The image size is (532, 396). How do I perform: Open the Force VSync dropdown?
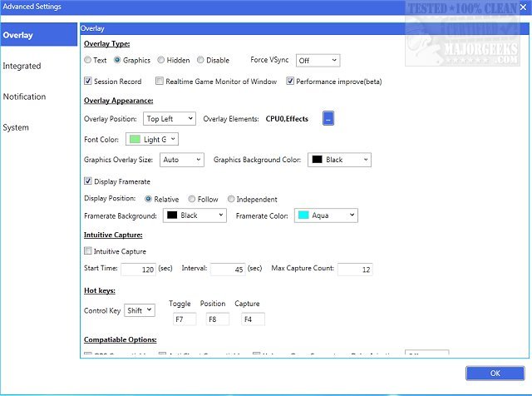coord(318,61)
